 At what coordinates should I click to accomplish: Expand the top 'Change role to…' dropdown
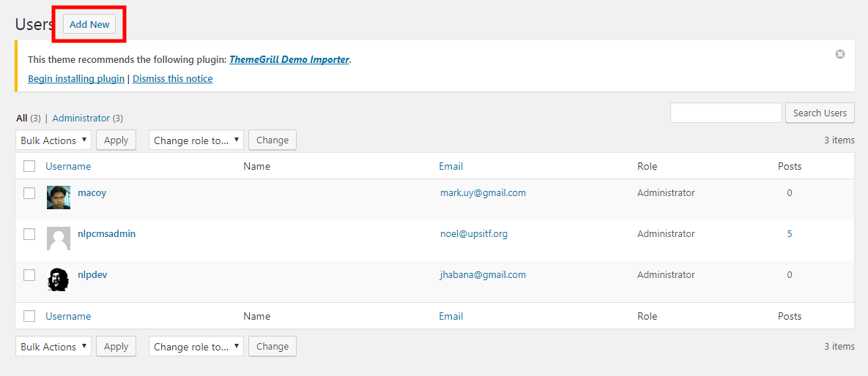(196, 140)
